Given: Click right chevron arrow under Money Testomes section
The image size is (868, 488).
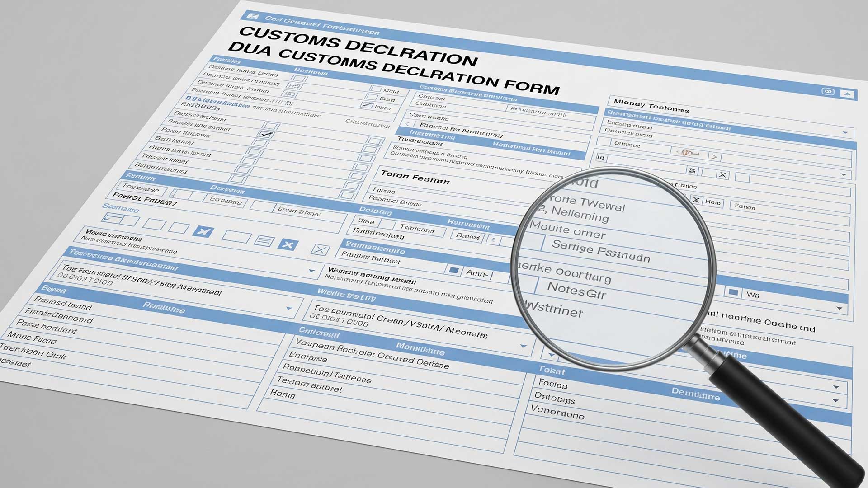Looking at the screenshot, I should (x=714, y=157).
